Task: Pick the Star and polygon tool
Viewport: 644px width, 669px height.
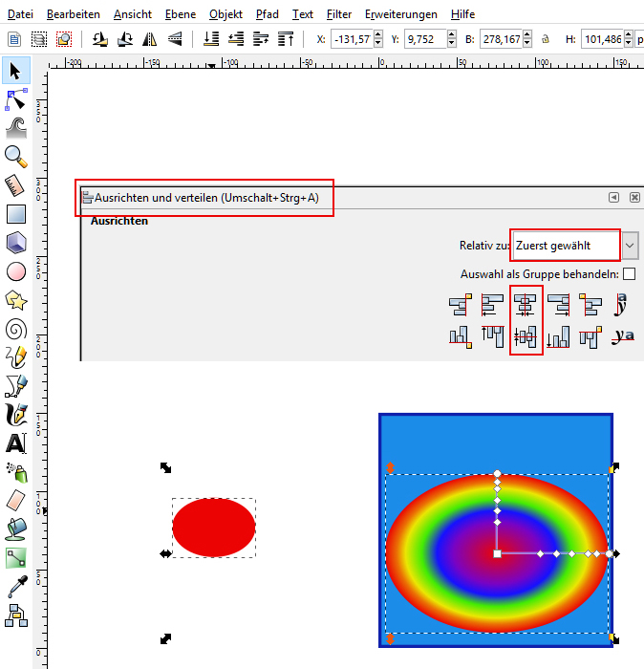Action: (x=15, y=300)
